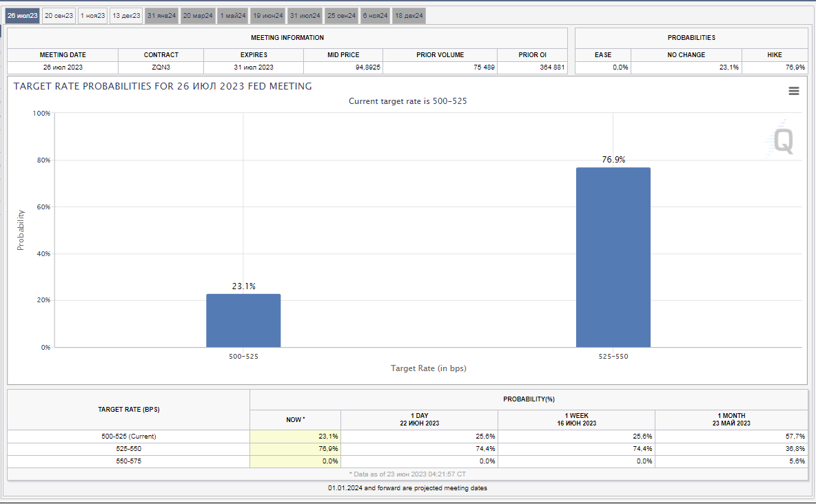Open the 20 мар24 meeting tab
The height and width of the screenshot is (504, 816).
pyautogui.click(x=198, y=15)
